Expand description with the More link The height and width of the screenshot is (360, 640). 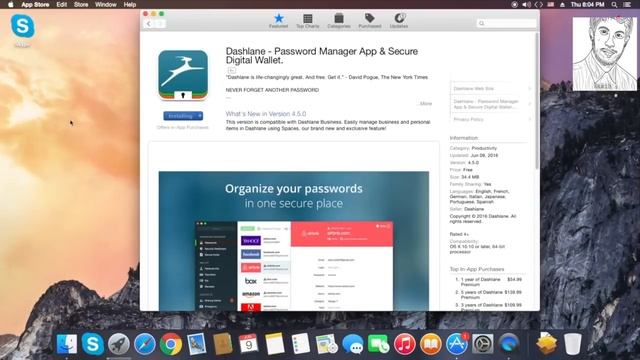click(425, 104)
